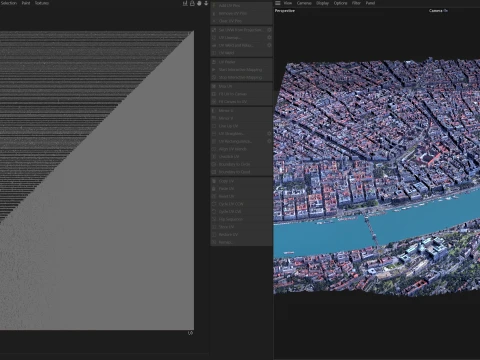
Task: Choose Cycle UV CCW
Action: (x=242, y=204)
